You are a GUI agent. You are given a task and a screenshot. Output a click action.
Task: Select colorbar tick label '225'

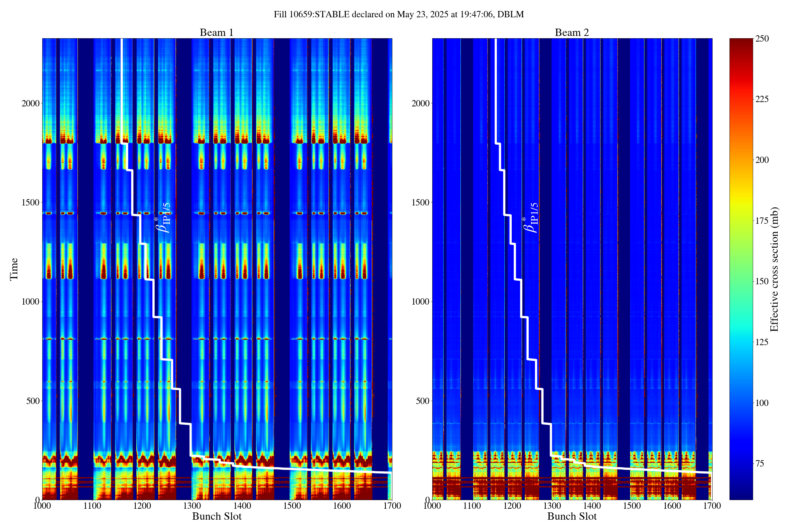(762, 99)
